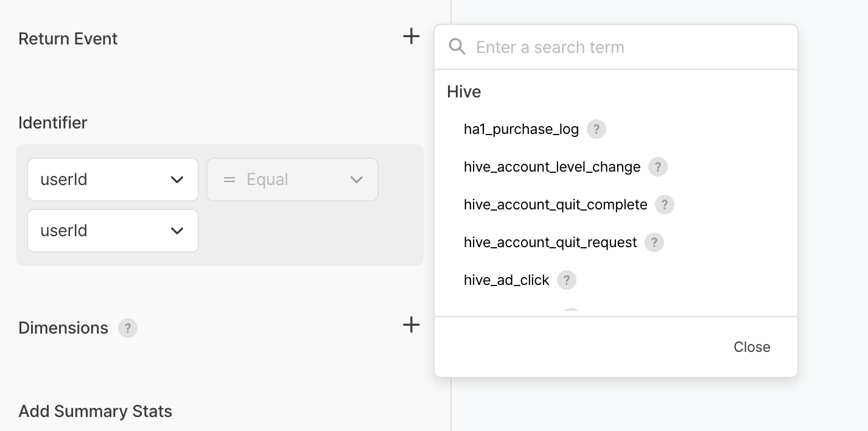Select the hive_ad_click event

coord(506,280)
